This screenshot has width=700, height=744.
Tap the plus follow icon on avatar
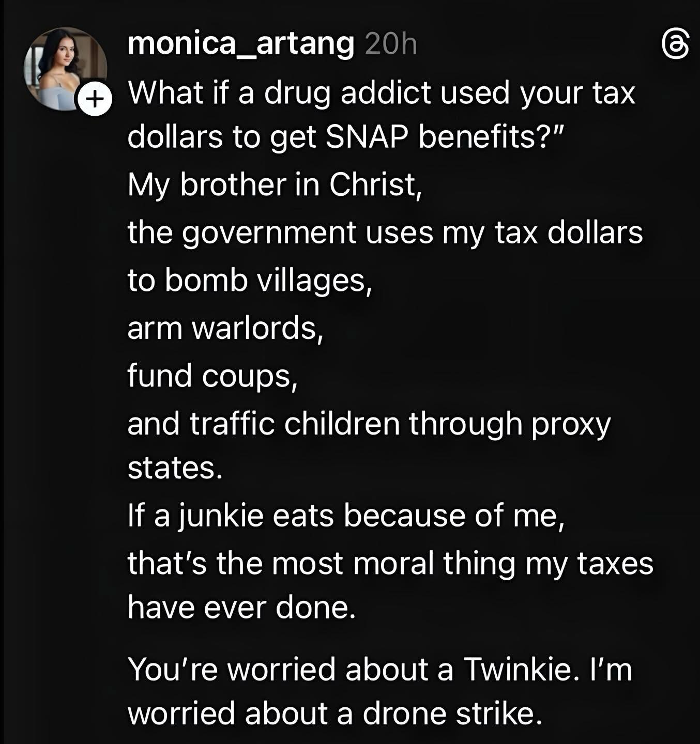click(x=94, y=98)
